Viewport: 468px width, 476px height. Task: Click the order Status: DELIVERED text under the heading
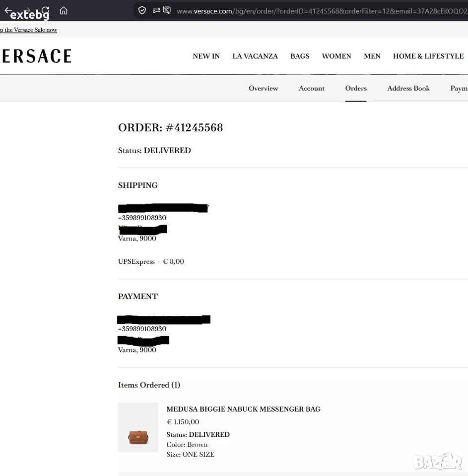[x=154, y=151]
